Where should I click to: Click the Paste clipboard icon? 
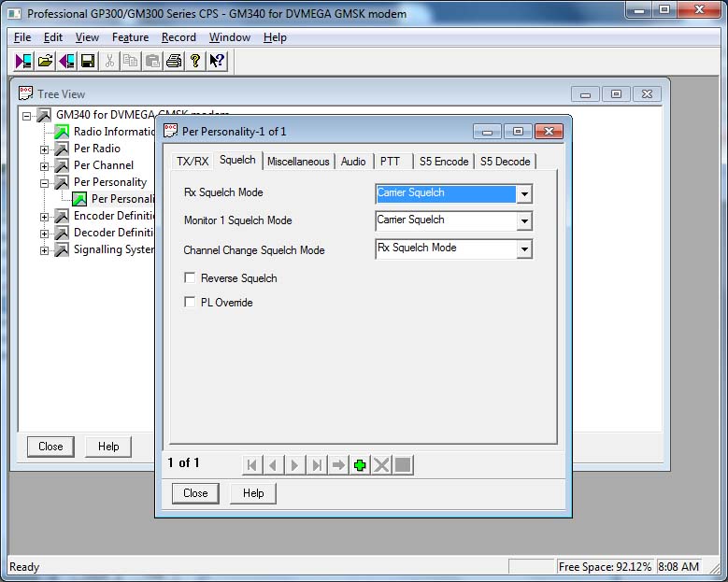[x=152, y=61]
